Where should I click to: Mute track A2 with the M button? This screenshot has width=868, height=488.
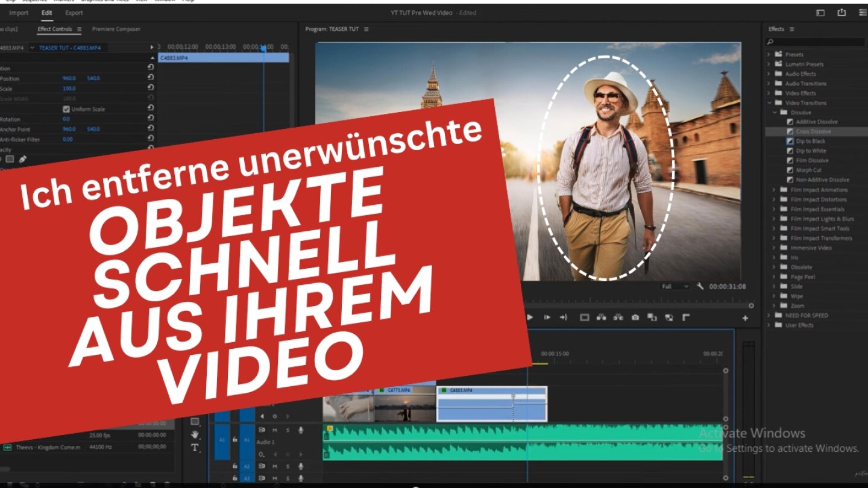coord(275,466)
